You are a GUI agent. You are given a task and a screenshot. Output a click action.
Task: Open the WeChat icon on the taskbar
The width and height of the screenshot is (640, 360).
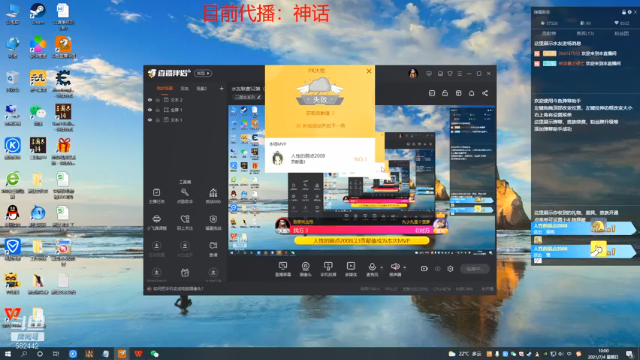pos(155,354)
